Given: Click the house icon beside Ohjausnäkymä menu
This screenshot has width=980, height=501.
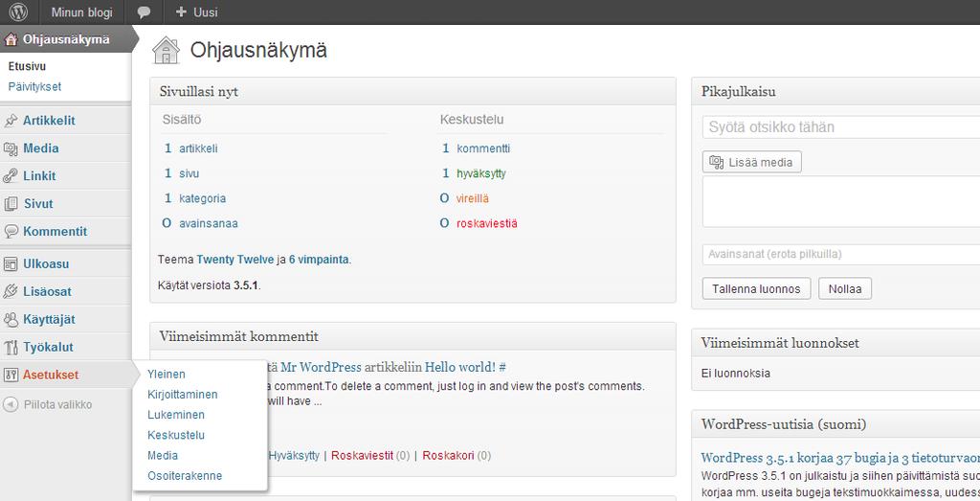Looking at the screenshot, I should [x=11, y=39].
